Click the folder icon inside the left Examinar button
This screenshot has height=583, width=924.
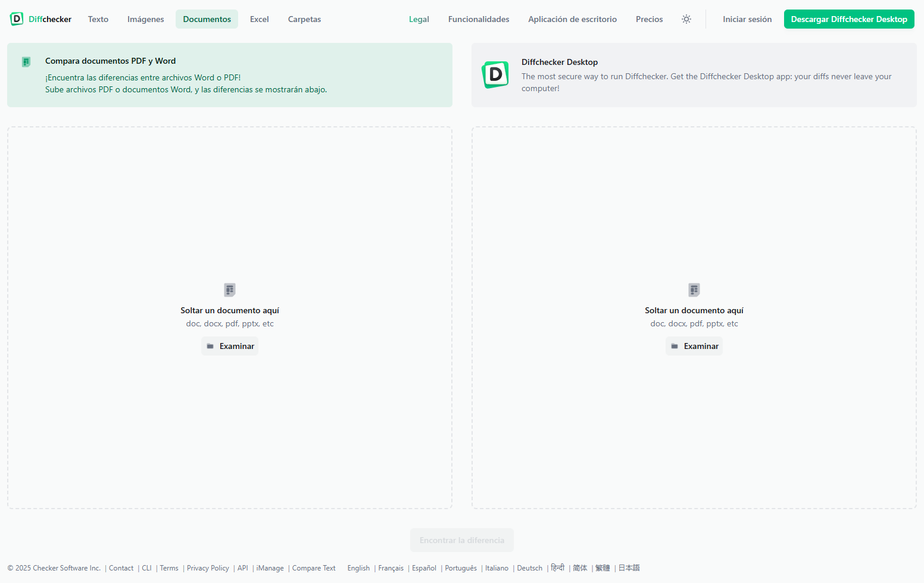click(210, 346)
